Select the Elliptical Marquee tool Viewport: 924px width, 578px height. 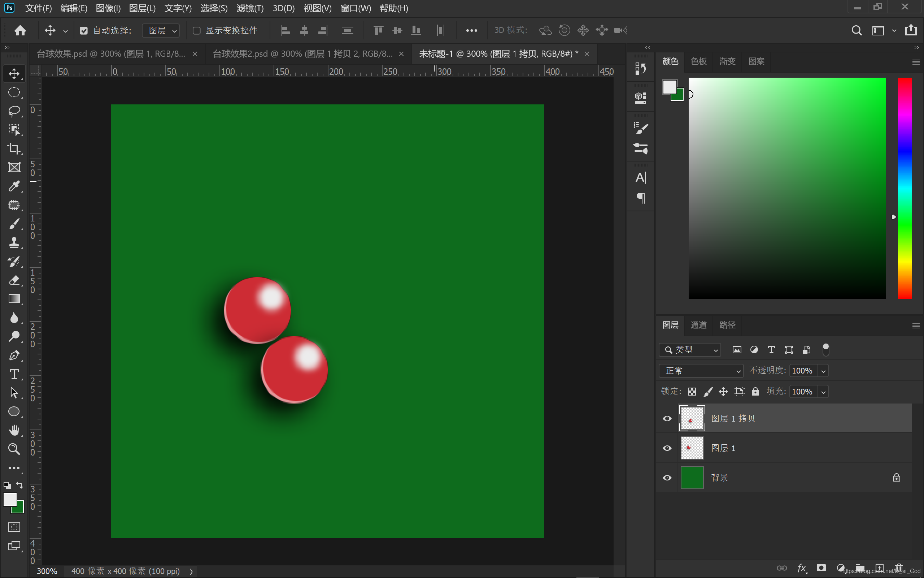point(14,92)
